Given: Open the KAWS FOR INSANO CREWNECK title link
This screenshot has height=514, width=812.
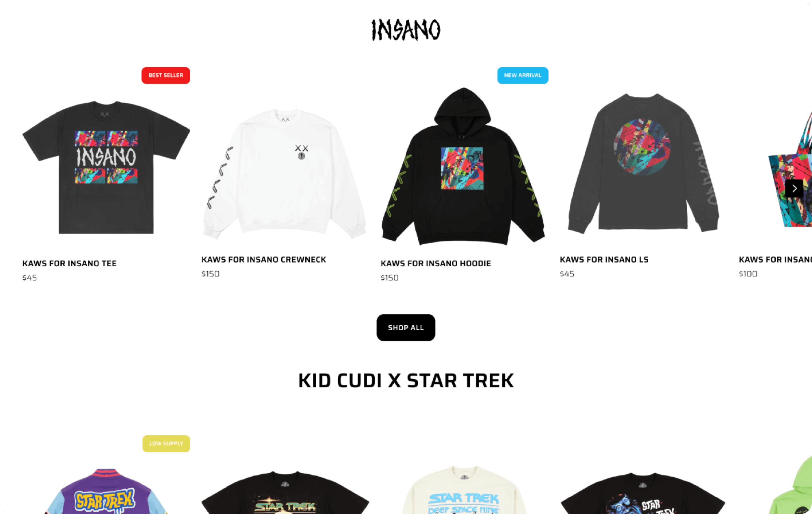Looking at the screenshot, I should [264, 260].
